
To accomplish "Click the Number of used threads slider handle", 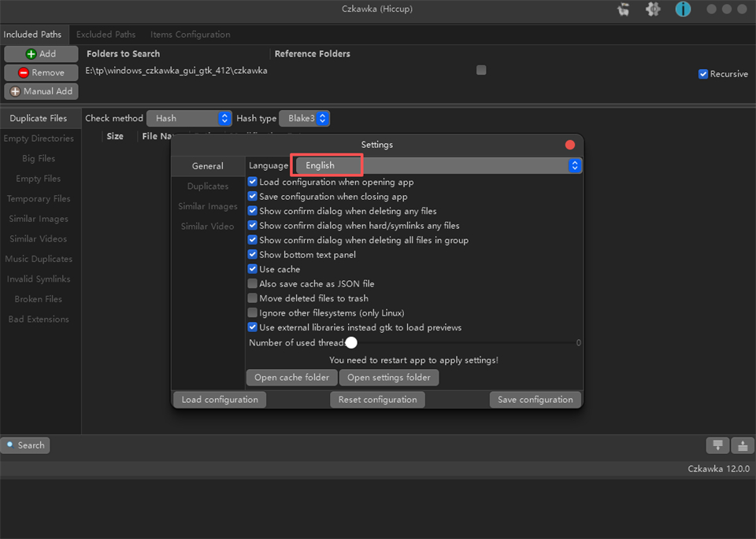I will [x=351, y=343].
